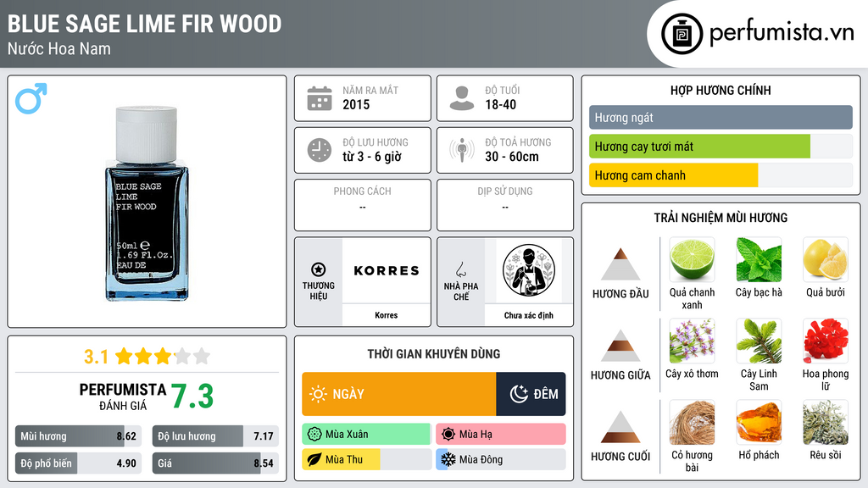Screen dimensions: 868x488
Task: Click the perfume bottle product image
Action: click(147, 203)
